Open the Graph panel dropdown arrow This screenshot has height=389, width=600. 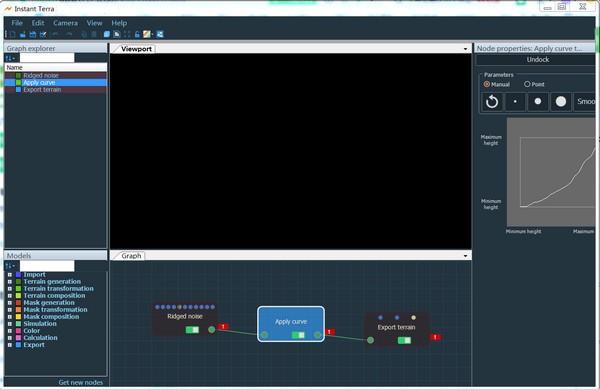pos(465,256)
